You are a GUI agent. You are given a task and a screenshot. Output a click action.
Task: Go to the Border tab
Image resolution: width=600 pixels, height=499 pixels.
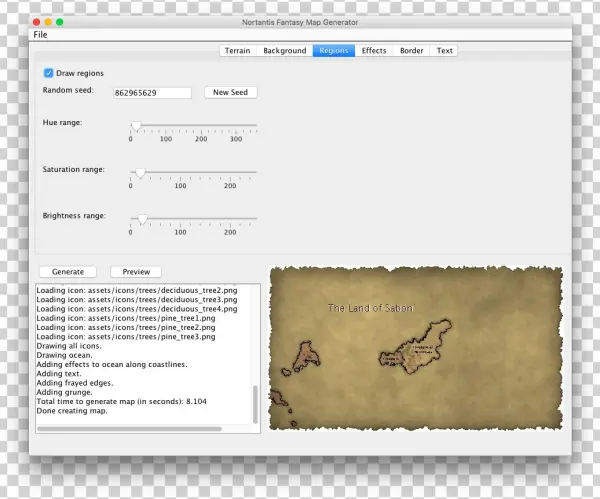click(x=411, y=51)
